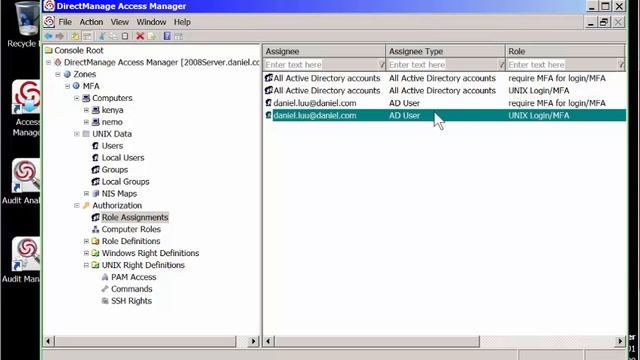
Task: Click the Forward arrow toolbar icon
Action: tap(60, 36)
